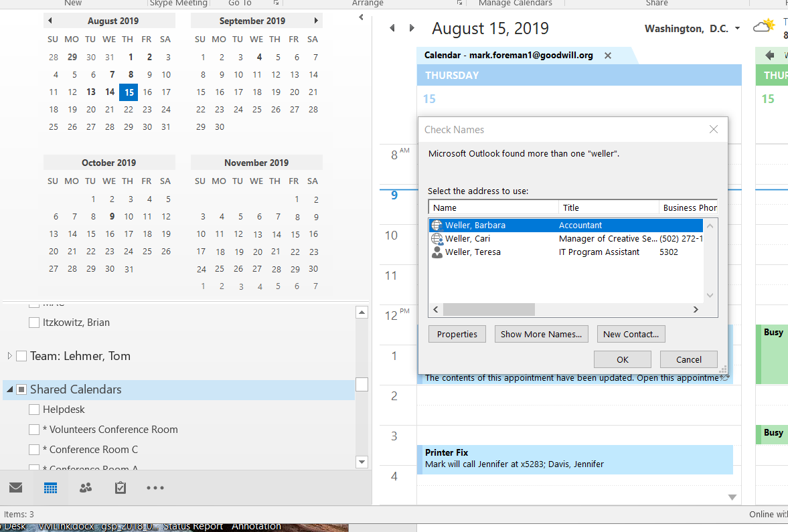Click the weather sun-cloud icon
788x532 pixels.
(764, 25)
